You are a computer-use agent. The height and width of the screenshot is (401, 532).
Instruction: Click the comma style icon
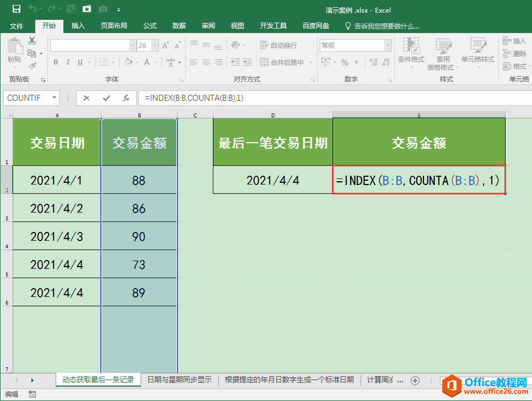356,62
